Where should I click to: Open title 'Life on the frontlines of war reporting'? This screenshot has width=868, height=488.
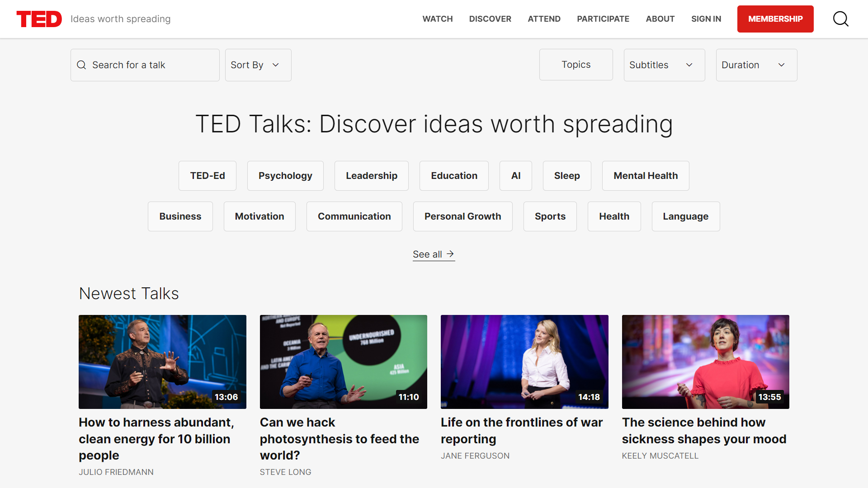522,431
